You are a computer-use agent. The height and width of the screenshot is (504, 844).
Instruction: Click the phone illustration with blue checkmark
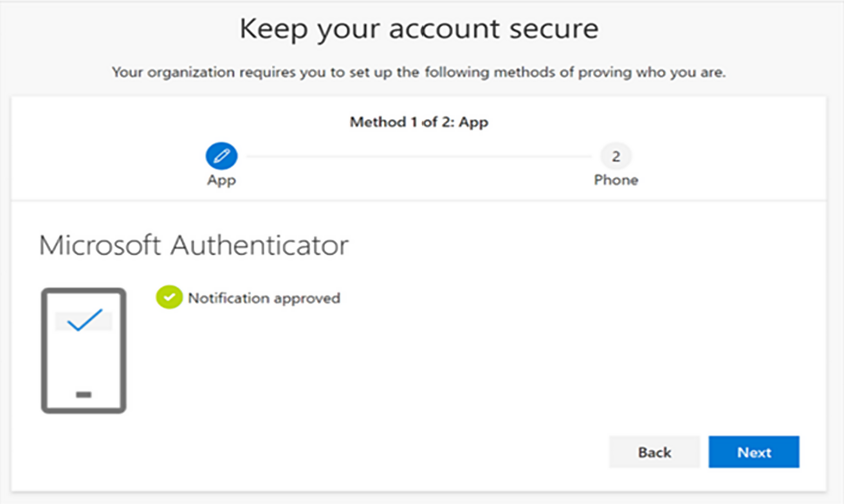(x=84, y=350)
